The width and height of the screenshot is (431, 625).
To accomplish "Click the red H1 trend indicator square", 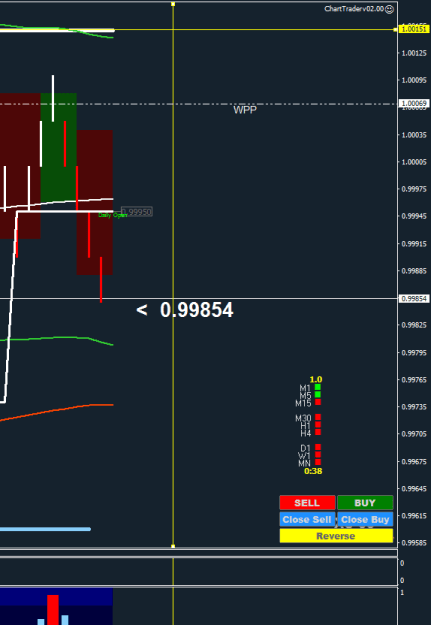I will [x=318, y=425].
